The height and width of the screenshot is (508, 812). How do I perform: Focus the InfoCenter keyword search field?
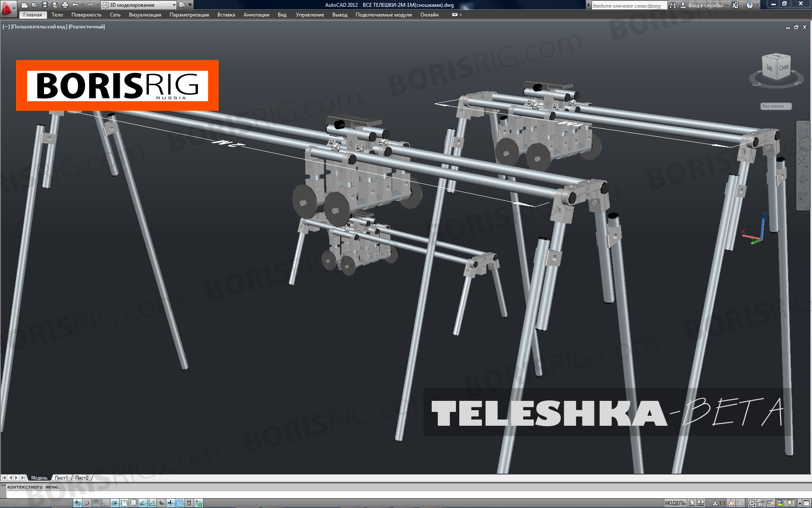point(629,6)
